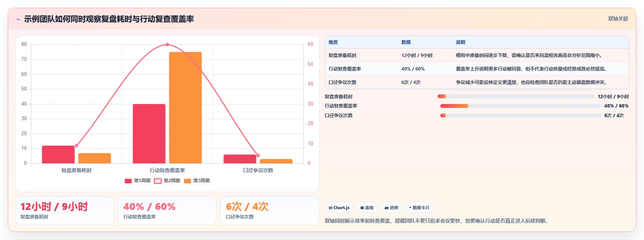Click the line data point above 口径争议次数

tap(258, 156)
